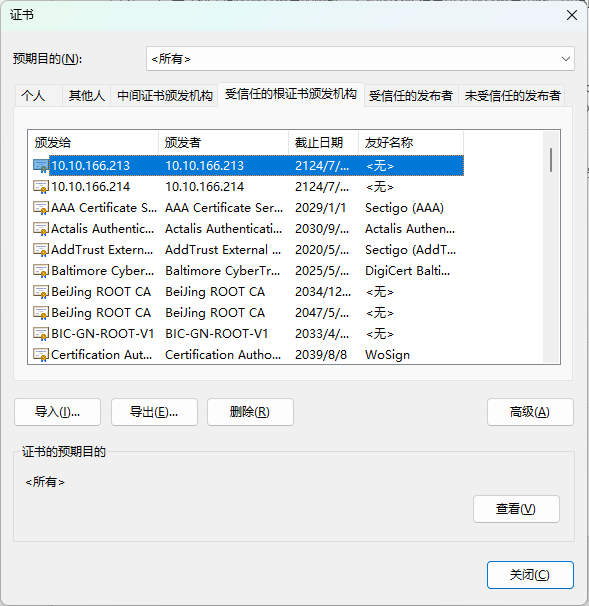Image resolution: width=589 pixels, height=606 pixels.
Task: Open the 未受信任的发布者 tab
Action: coord(512,95)
